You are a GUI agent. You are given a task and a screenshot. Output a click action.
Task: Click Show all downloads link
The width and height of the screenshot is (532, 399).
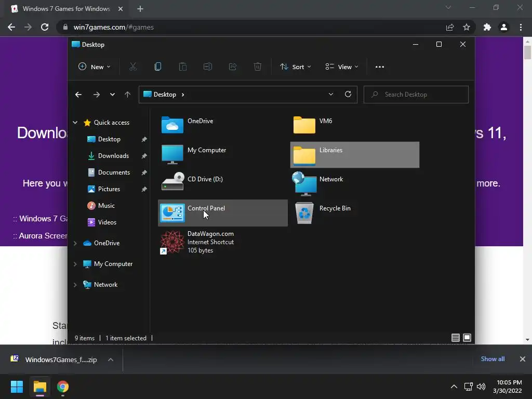[493, 359]
